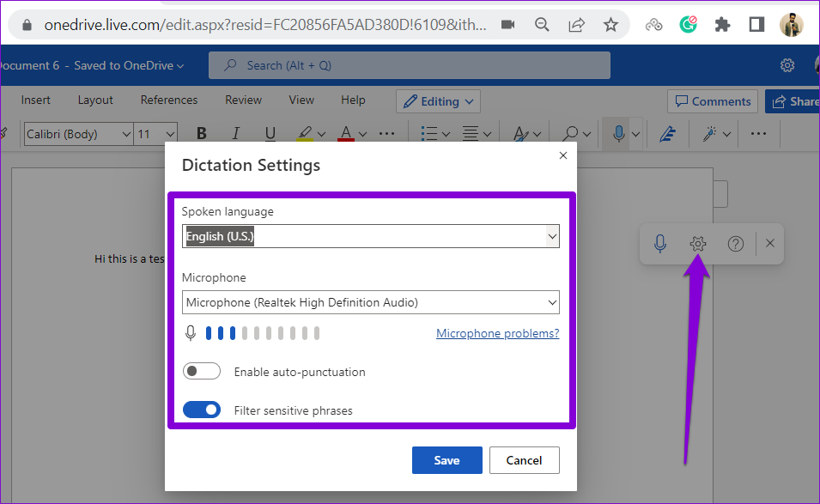Click the Designer wand icon
820x504 pixels.
point(709,134)
